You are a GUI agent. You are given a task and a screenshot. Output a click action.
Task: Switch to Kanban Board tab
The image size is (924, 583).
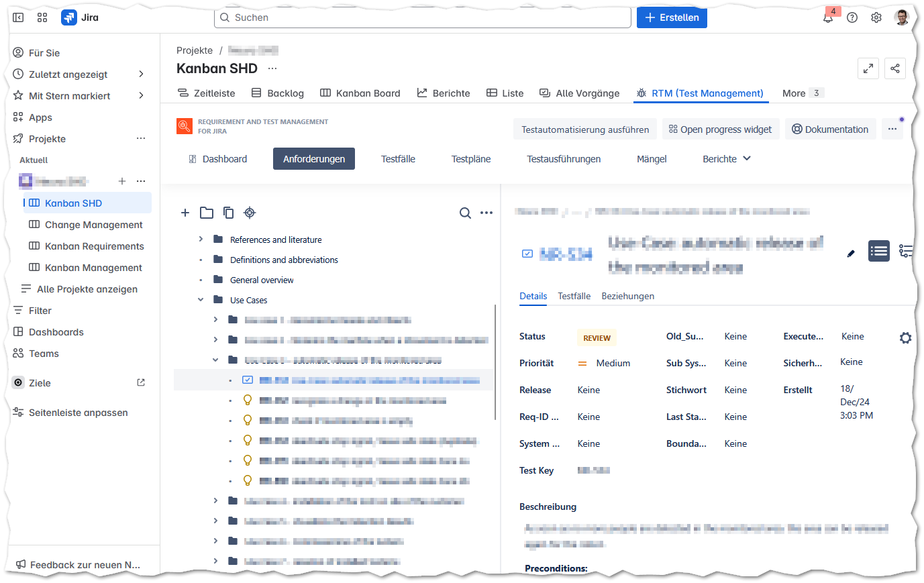pyautogui.click(x=360, y=93)
